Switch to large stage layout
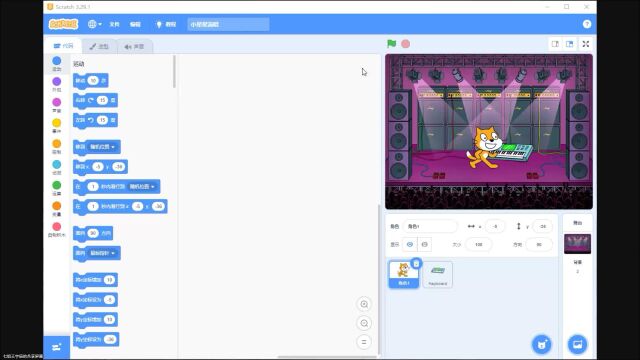Image resolution: width=640 pixels, height=360 pixels. point(569,44)
